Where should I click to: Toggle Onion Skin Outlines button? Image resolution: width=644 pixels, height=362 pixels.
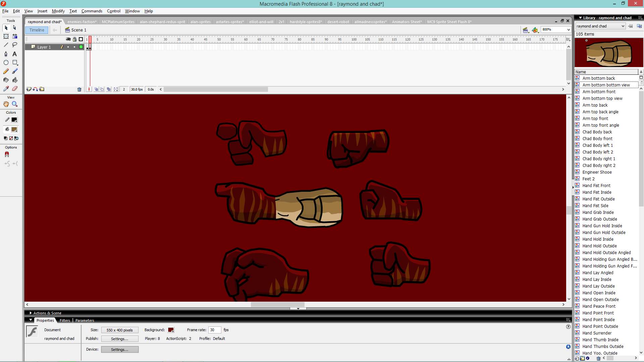click(102, 89)
